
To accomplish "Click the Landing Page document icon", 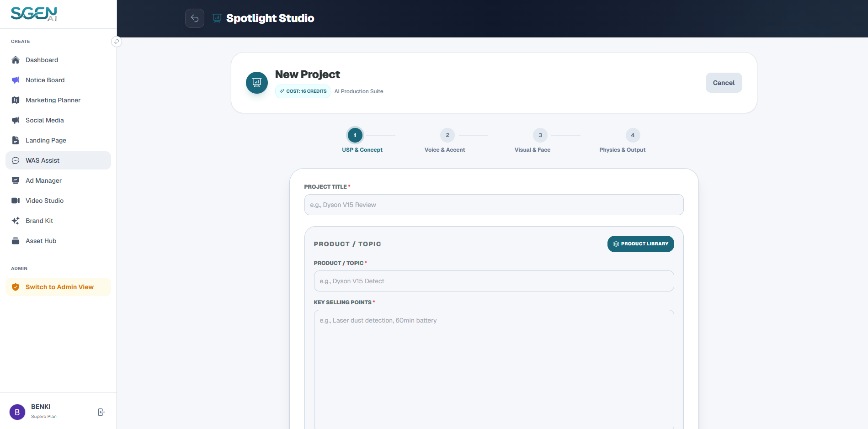I will click(16, 140).
